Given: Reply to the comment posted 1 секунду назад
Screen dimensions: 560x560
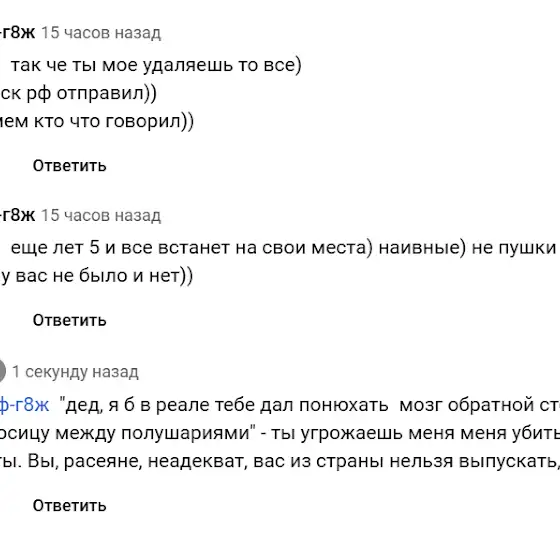Looking at the screenshot, I should click(x=70, y=506).
